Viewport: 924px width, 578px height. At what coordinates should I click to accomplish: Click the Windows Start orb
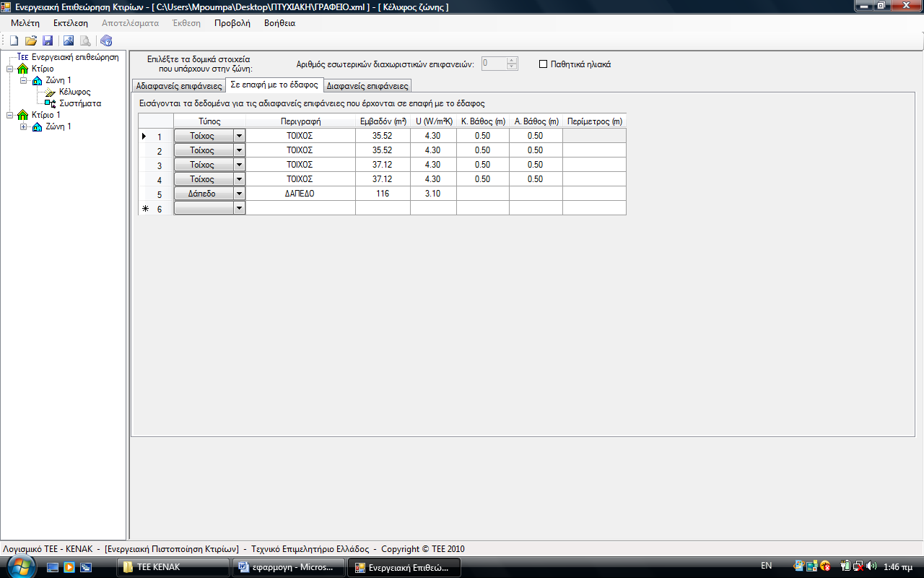[x=20, y=565]
